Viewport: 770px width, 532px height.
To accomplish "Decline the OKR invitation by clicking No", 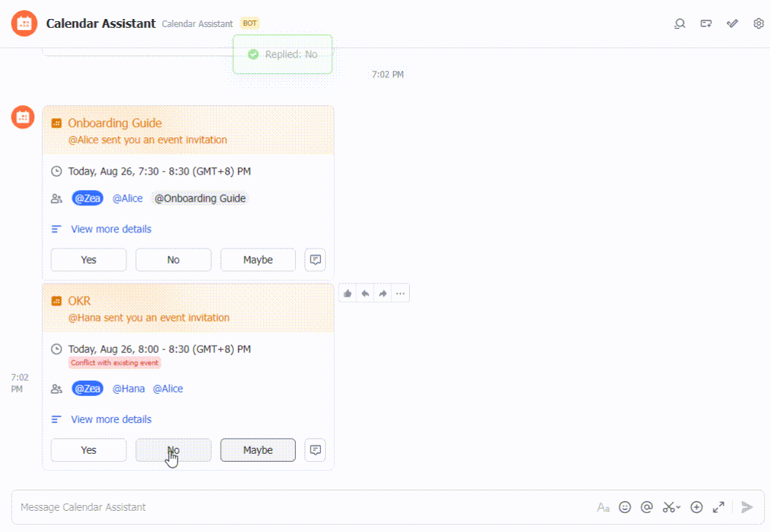I will 173,449.
